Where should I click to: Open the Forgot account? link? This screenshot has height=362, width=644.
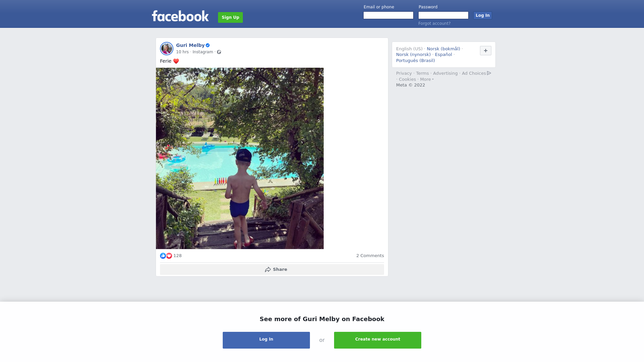tap(434, 23)
